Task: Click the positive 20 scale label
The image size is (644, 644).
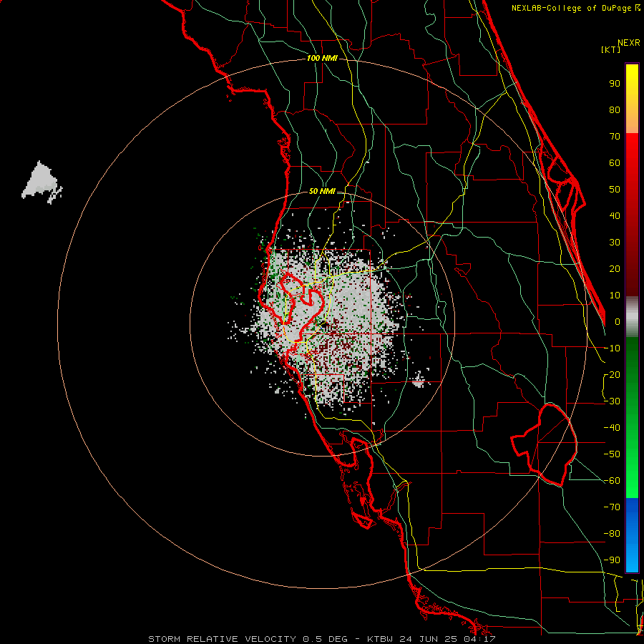Action: tap(615, 269)
